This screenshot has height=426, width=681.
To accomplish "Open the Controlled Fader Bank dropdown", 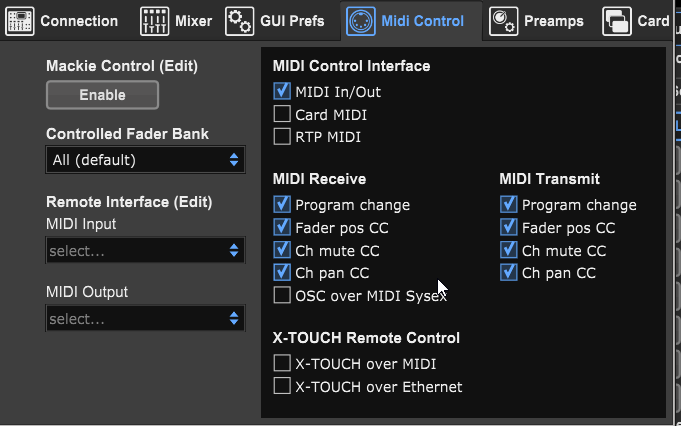I will point(145,160).
